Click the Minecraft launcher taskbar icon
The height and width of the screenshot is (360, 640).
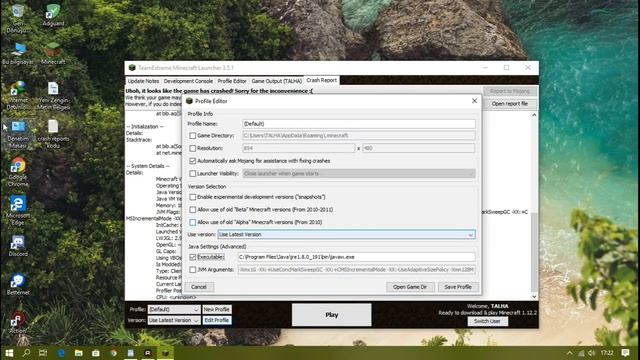click(x=165, y=353)
